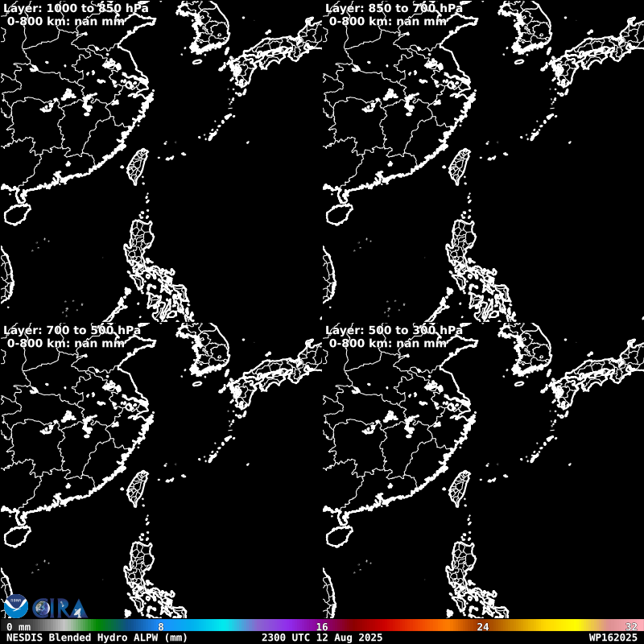Click 'NESDIS Blended Hydro ALPW (mm)' caption

[97, 638]
